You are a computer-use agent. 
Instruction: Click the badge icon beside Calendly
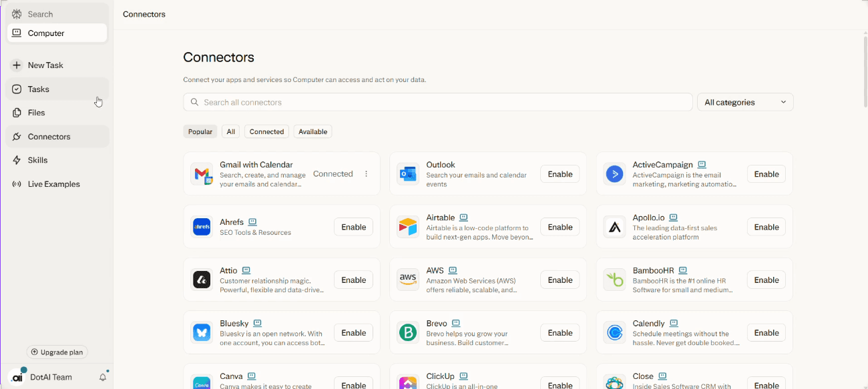(x=674, y=323)
